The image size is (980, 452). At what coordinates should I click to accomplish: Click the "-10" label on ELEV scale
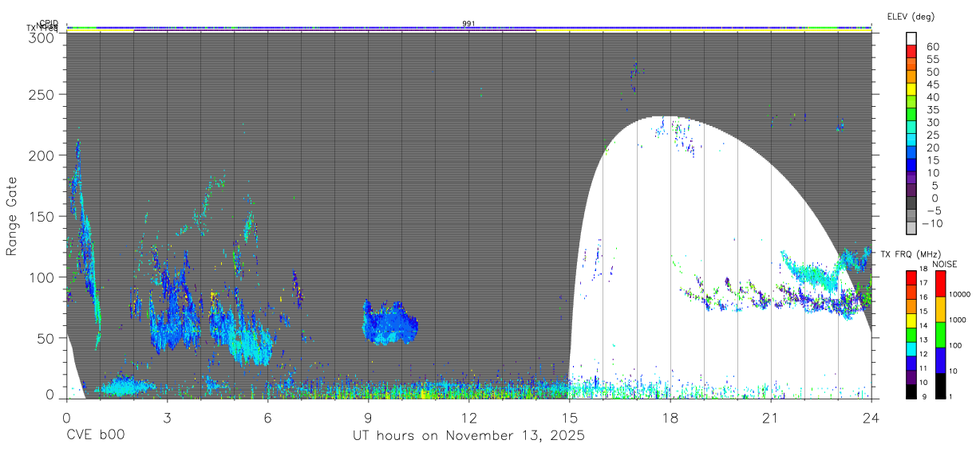(x=931, y=223)
